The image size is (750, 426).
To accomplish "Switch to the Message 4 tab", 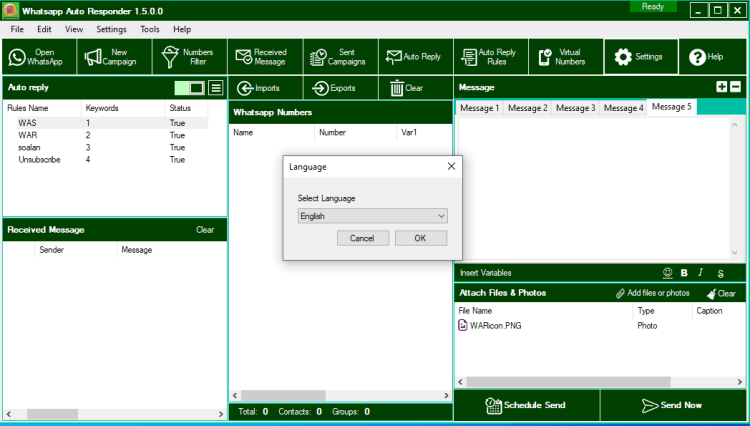I will point(623,108).
